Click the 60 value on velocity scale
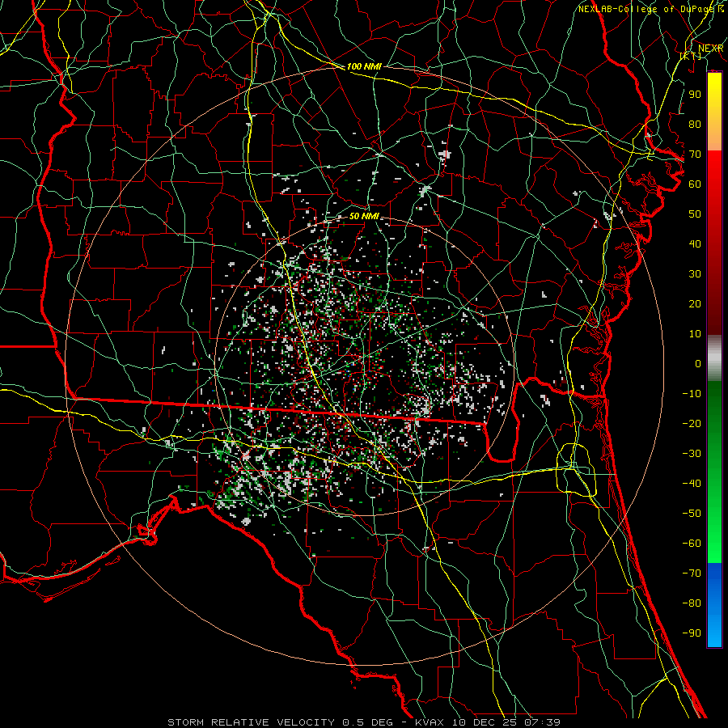The height and width of the screenshot is (728, 728). coord(695,184)
